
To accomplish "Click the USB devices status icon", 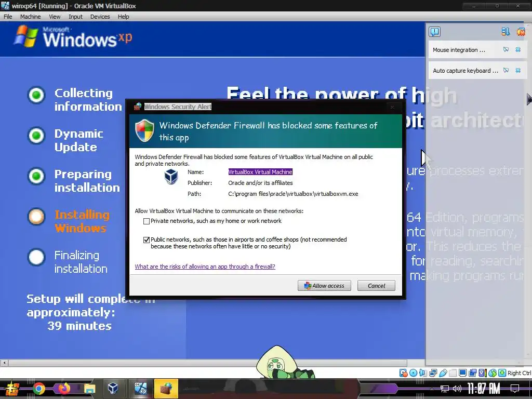I will tap(443, 373).
